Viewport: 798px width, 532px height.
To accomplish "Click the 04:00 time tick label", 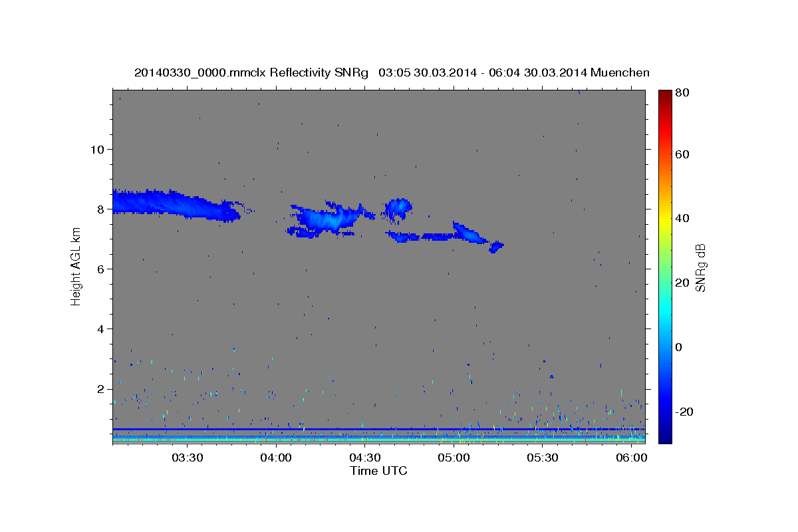I will [x=275, y=458].
